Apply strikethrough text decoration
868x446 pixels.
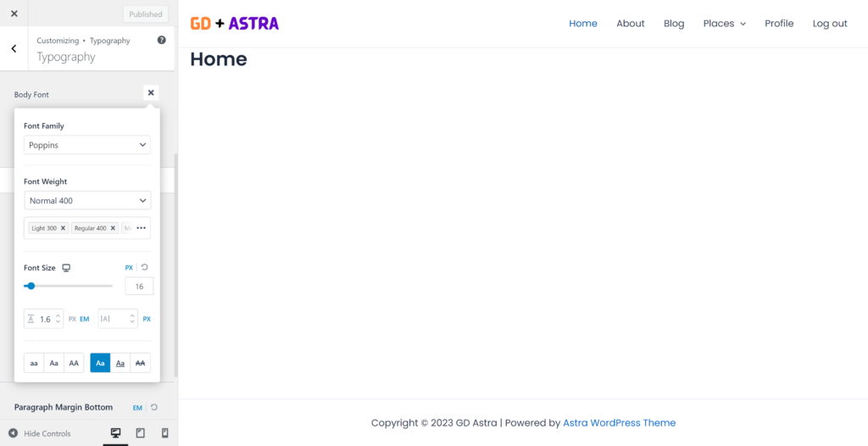(x=141, y=363)
